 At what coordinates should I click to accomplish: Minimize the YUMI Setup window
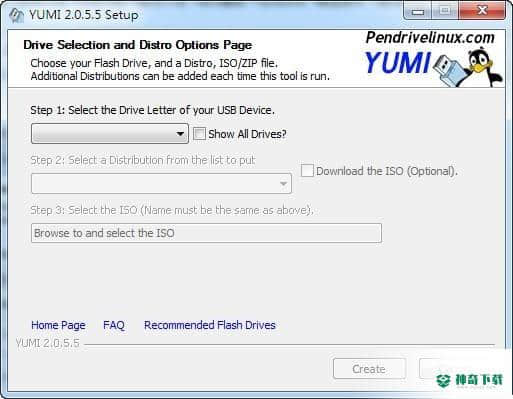(417, 12)
